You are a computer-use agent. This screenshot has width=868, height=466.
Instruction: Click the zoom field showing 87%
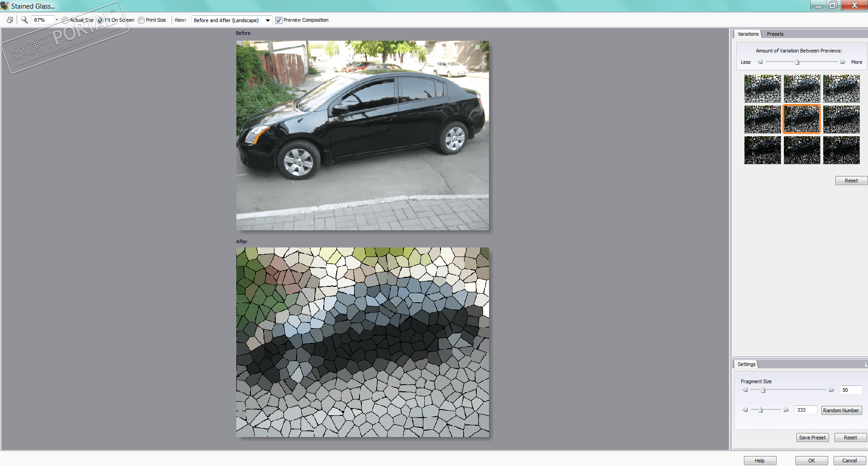(x=43, y=20)
